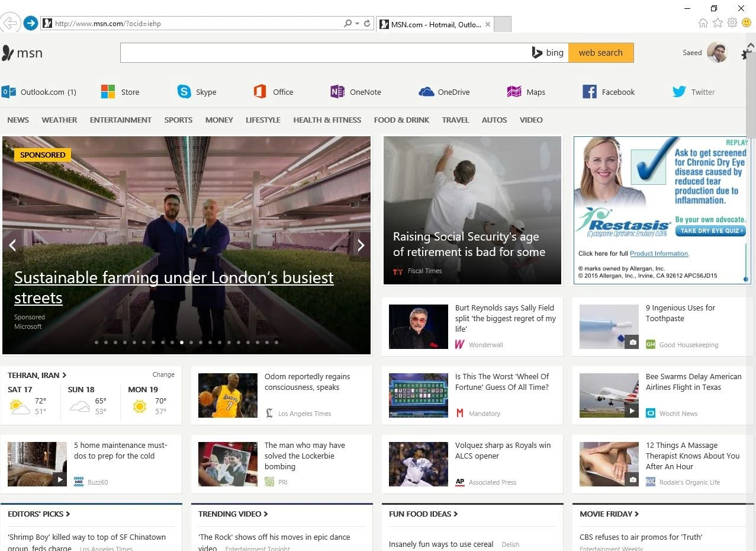Click the browser forward arrow button

(x=31, y=24)
